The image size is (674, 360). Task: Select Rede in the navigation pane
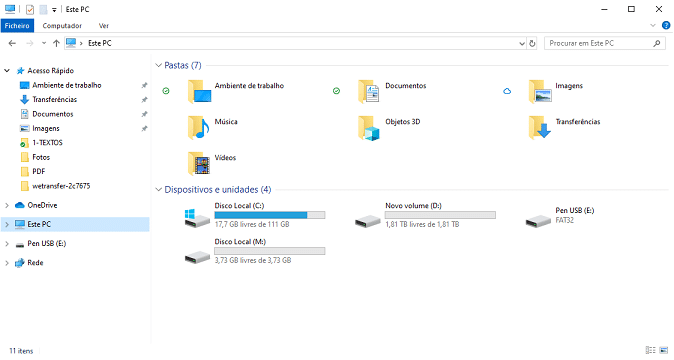click(x=35, y=263)
